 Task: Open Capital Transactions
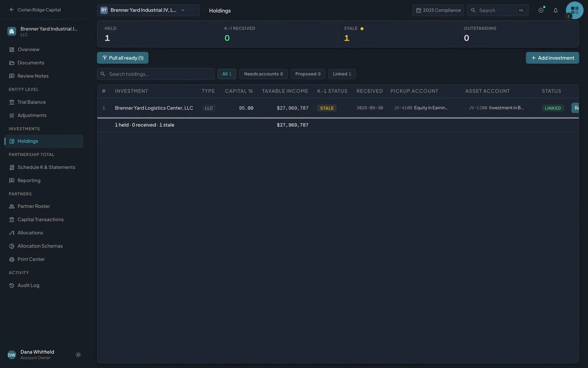[x=44, y=219]
